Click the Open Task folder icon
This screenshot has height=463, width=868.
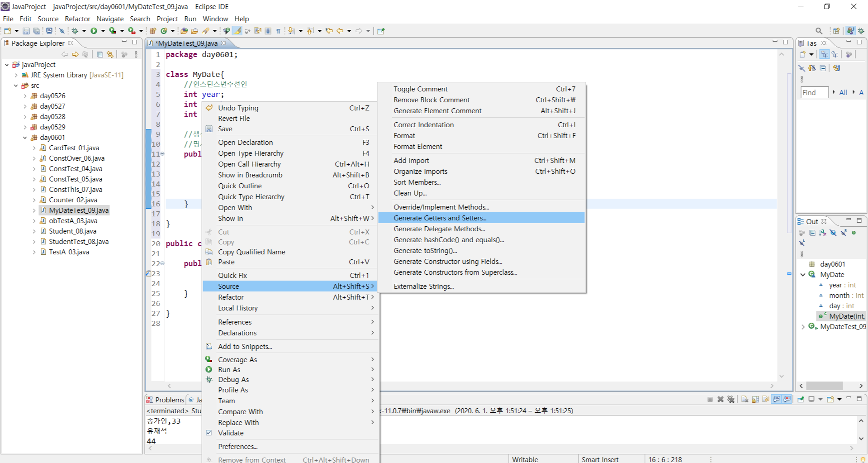[194, 31]
